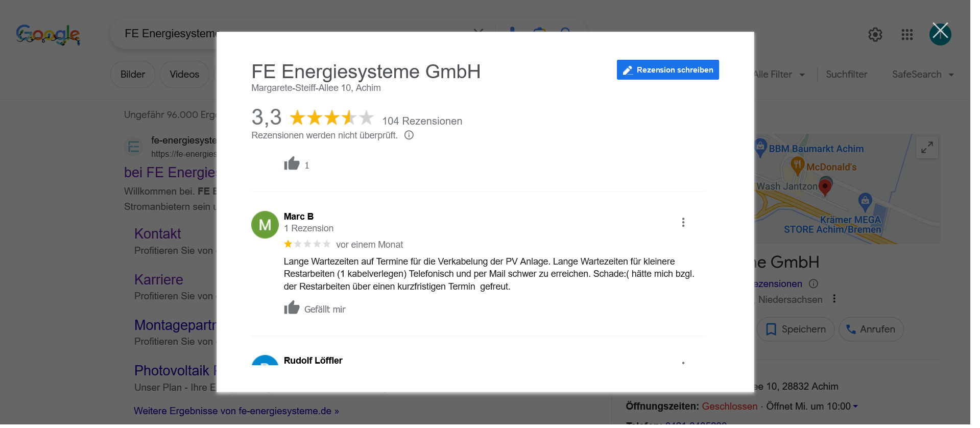Click the Google logo
Screen dimensions: 980x428
(x=48, y=35)
